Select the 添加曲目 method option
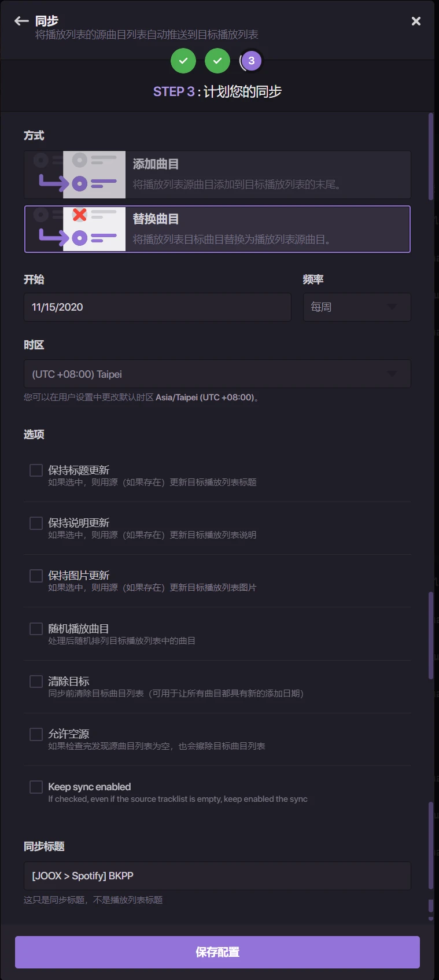The image size is (439, 980). click(266, 175)
